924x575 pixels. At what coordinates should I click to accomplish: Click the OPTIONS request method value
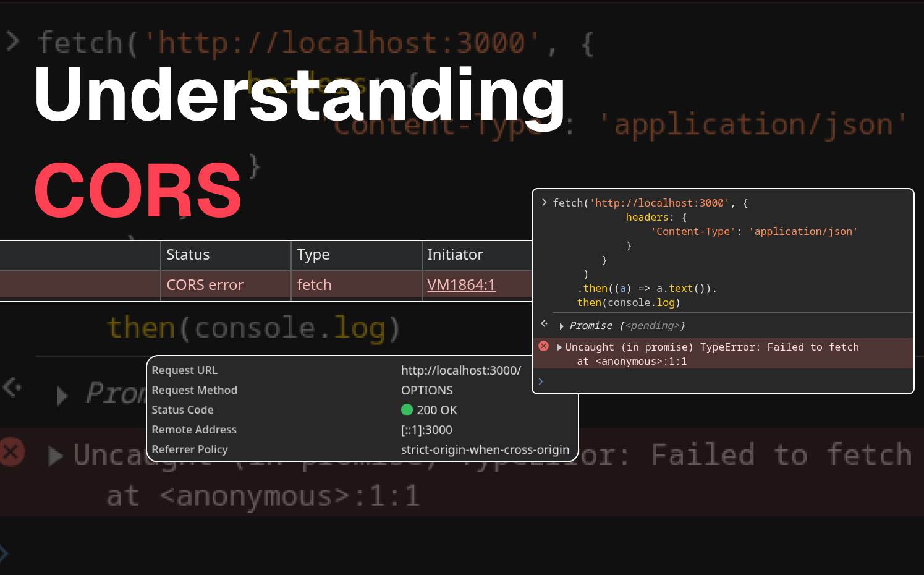pos(426,390)
